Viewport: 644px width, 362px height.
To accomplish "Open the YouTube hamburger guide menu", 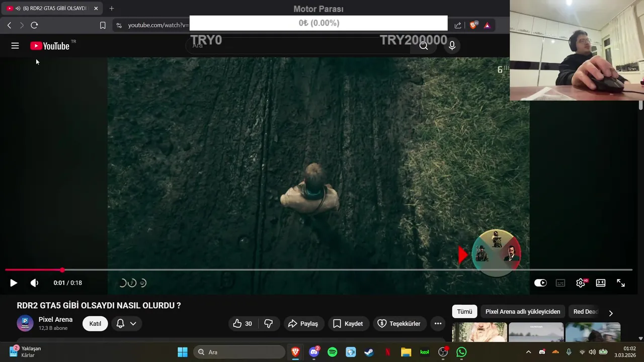I will (x=15, y=46).
